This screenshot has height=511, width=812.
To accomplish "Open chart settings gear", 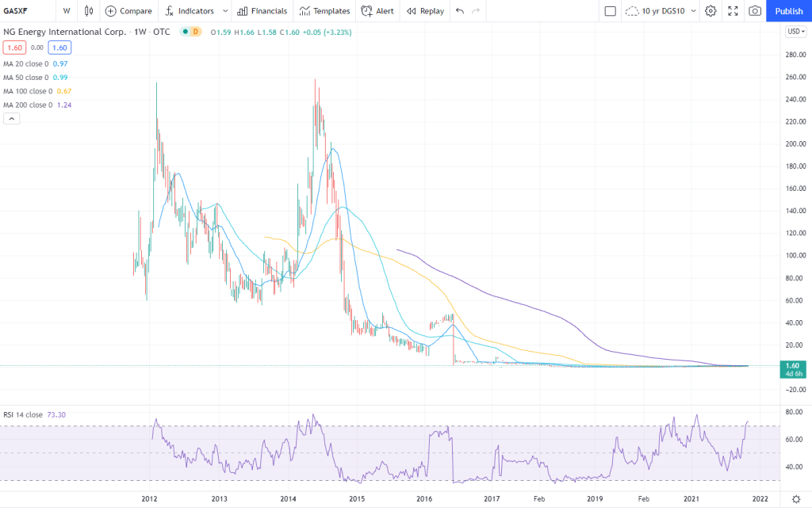I will [x=710, y=11].
